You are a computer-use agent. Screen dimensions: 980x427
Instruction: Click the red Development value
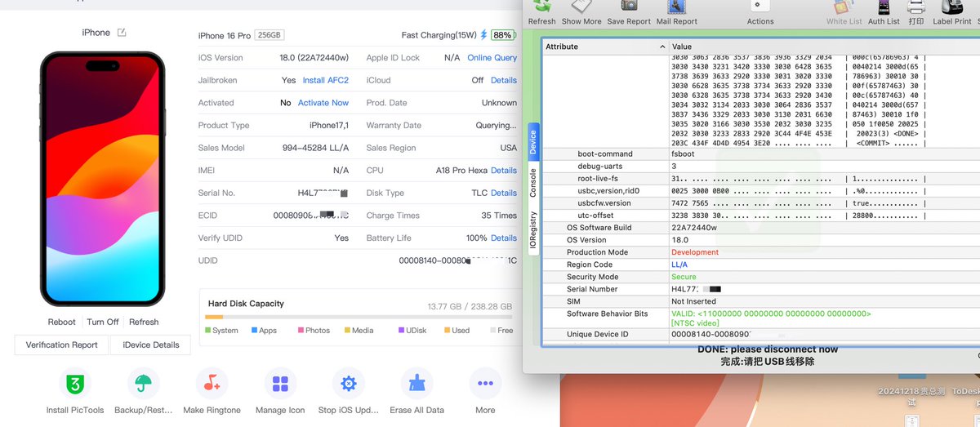point(695,252)
